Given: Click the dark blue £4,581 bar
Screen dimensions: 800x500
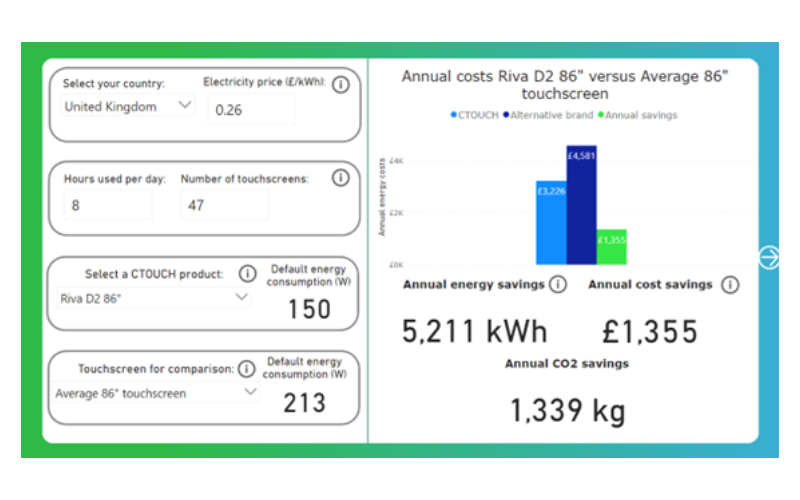Looking at the screenshot, I should point(582,205).
